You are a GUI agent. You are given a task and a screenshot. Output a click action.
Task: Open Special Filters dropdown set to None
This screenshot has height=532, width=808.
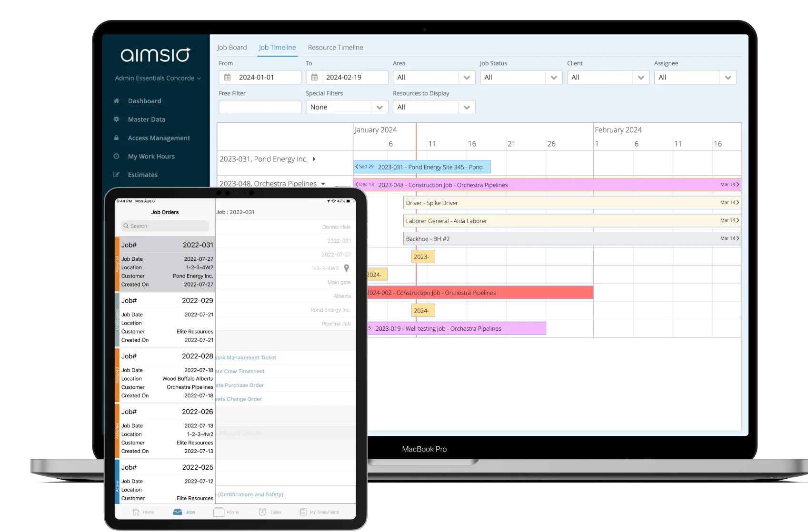[x=347, y=107]
